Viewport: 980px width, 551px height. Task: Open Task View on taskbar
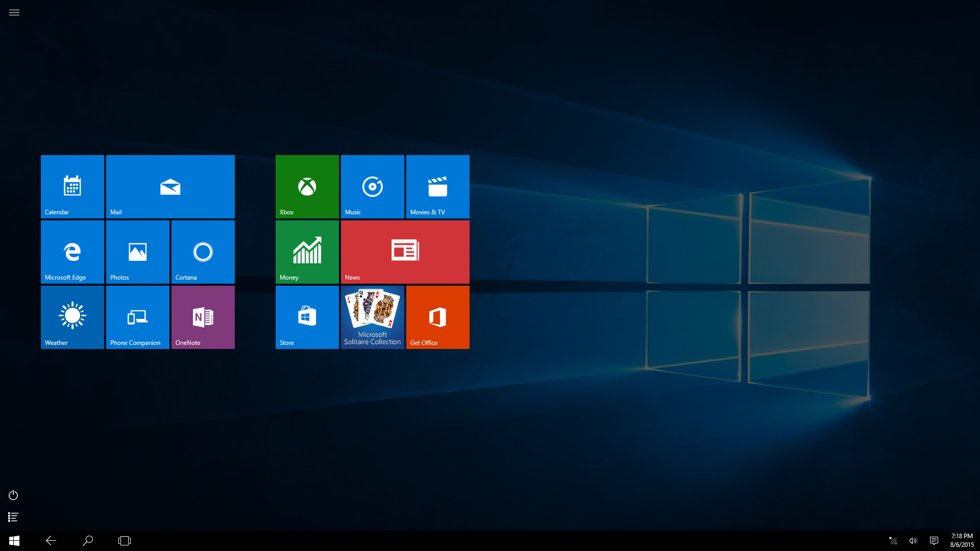coord(125,541)
